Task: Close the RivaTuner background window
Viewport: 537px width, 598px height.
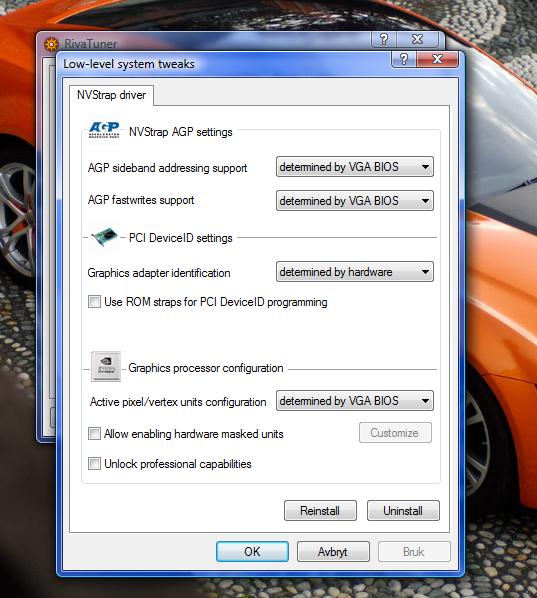Action: [x=418, y=39]
